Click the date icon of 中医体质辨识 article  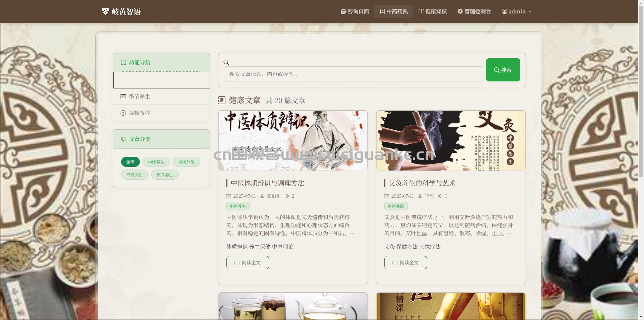coord(229,196)
